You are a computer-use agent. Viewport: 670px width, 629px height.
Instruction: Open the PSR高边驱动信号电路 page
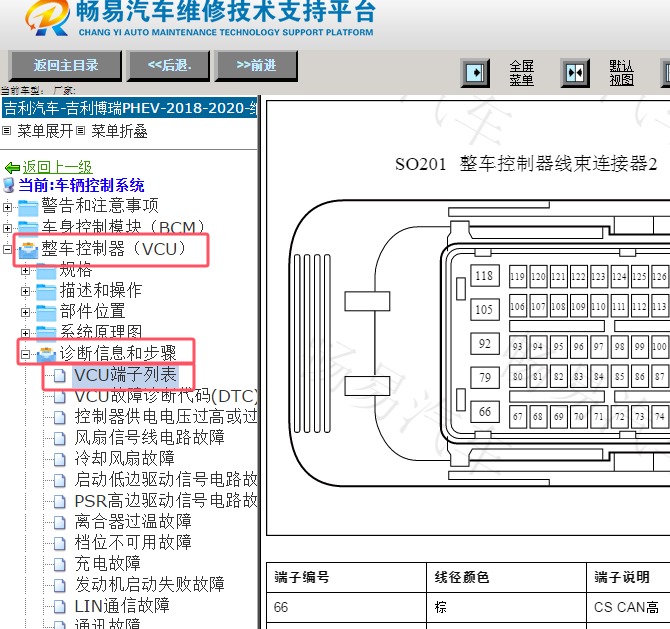(x=166, y=500)
